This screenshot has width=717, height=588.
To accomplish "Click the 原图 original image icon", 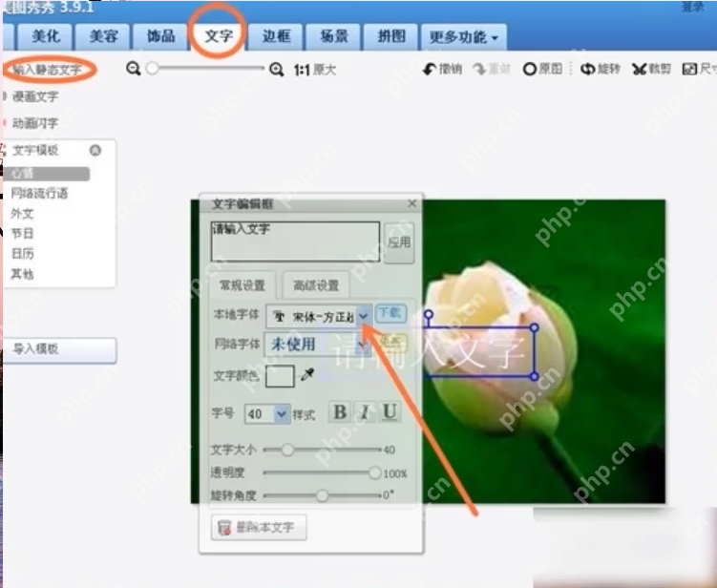I will click(543, 69).
